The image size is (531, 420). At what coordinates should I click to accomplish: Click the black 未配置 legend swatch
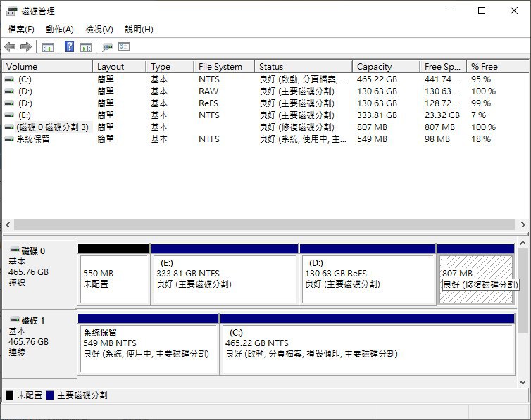[10, 395]
